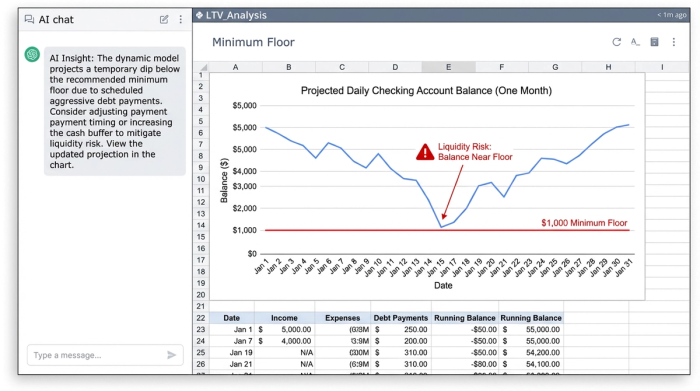Screen dimensions: 700x391
Task: Send the message with arrow icon
Action: tap(171, 355)
